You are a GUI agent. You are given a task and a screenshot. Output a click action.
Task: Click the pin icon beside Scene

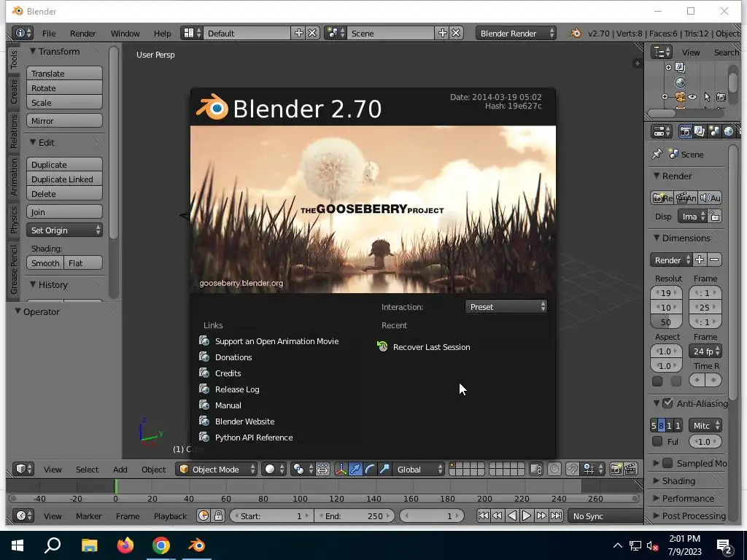(x=657, y=154)
